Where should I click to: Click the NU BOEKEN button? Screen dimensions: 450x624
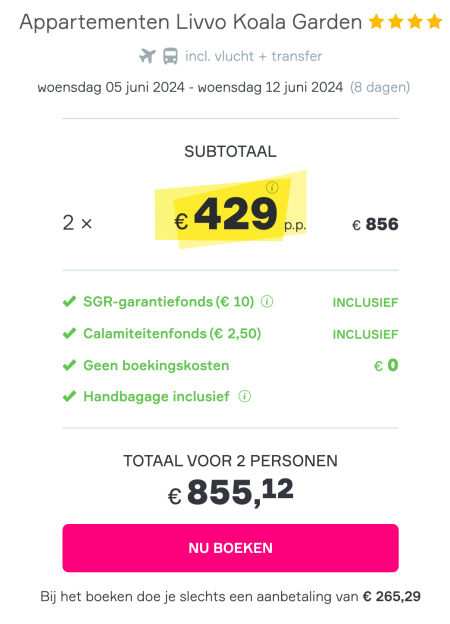tap(230, 548)
